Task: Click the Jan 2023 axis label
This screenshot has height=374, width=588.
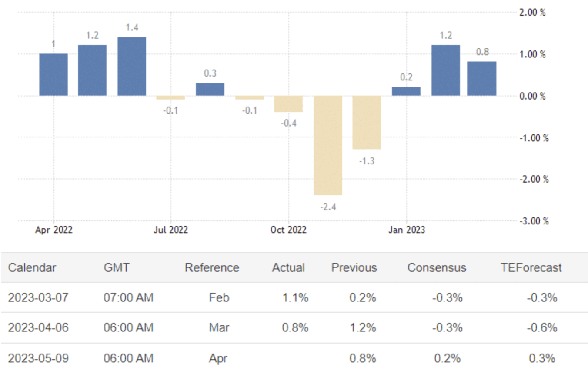Action: coord(406,230)
